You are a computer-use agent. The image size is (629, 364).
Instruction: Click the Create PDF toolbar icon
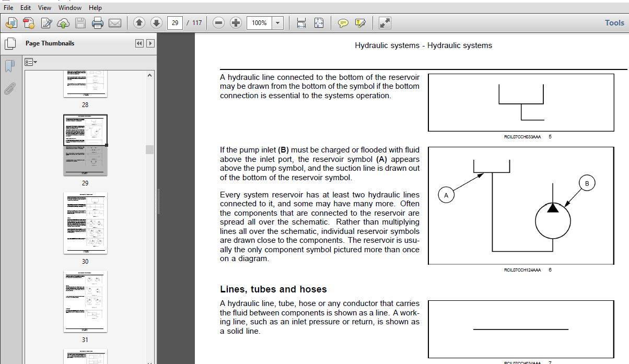(x=11, y=23)
